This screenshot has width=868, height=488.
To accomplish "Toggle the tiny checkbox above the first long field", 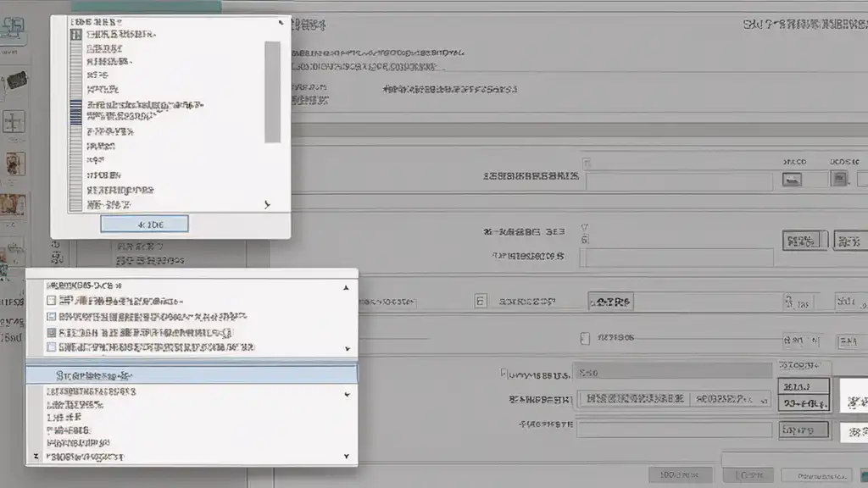I will (x=587, y=164).
